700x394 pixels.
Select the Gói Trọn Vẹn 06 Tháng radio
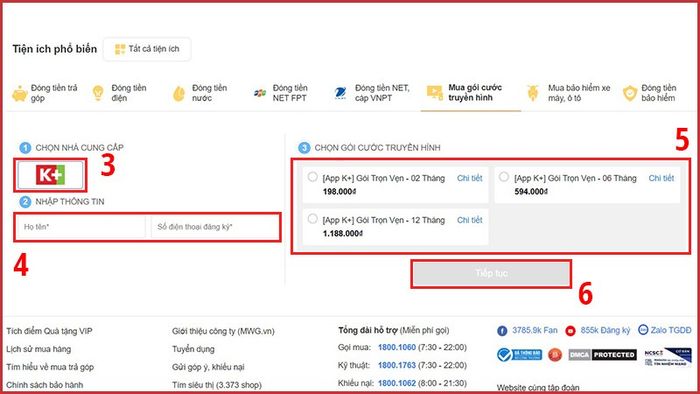coord(504,177)
